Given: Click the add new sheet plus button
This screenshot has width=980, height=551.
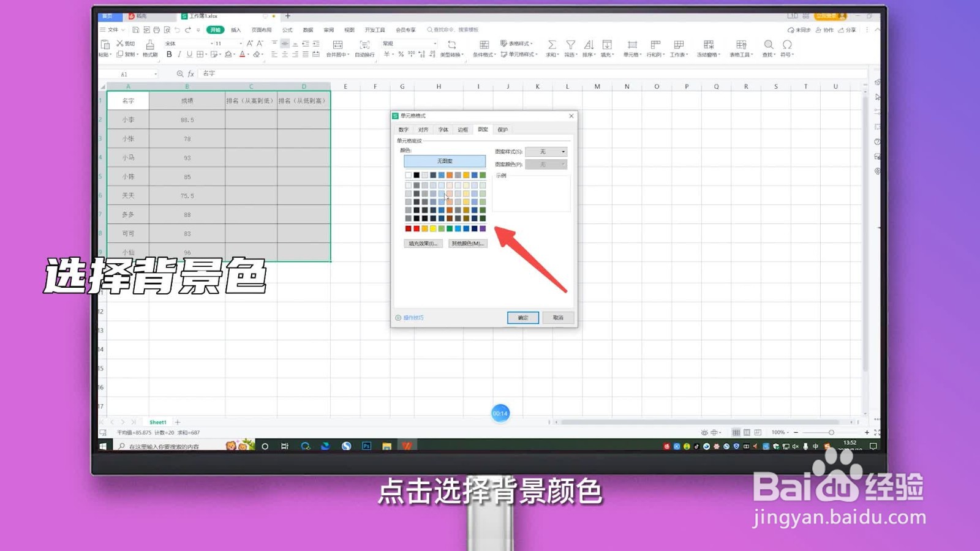Looking at the screenshot, I should [178, 422].
